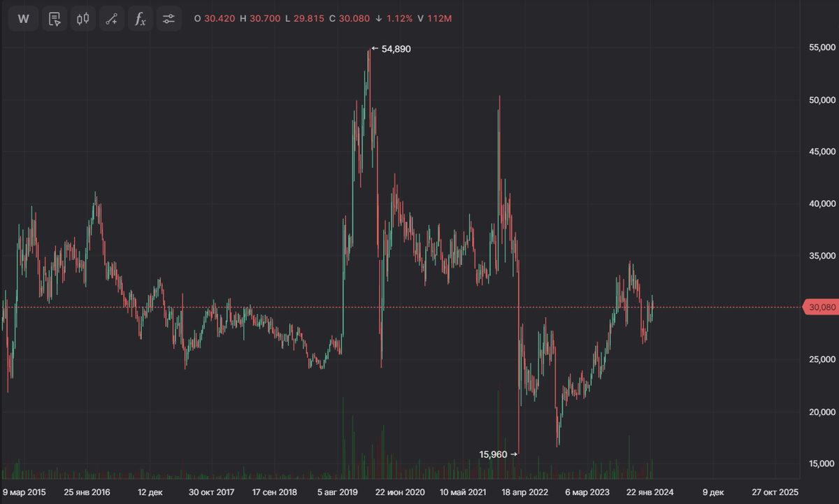Click the 5 авг 2019 date label
The height and width of the screenshot is (504, 839).
click(339, 492)
